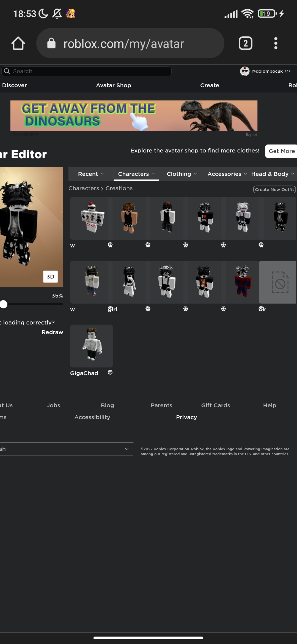
Task: Tap the lock icon in address bar
Action: pos(51,43)
